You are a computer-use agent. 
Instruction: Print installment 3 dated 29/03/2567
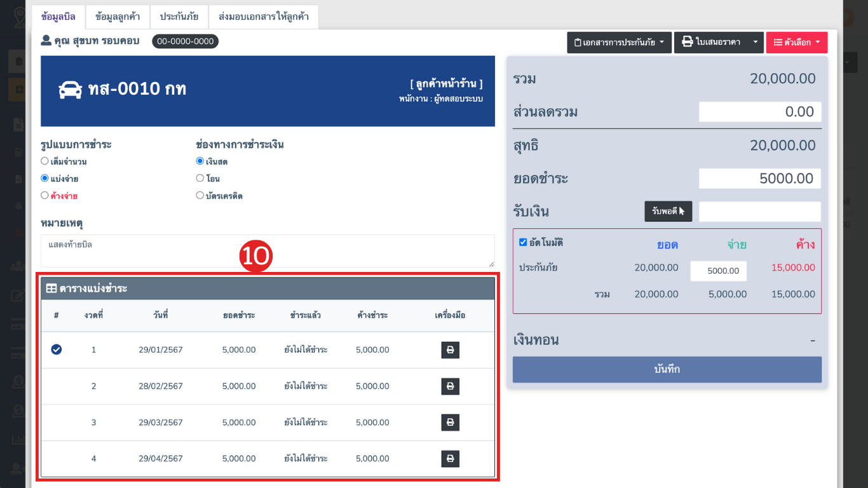[450, 423]
